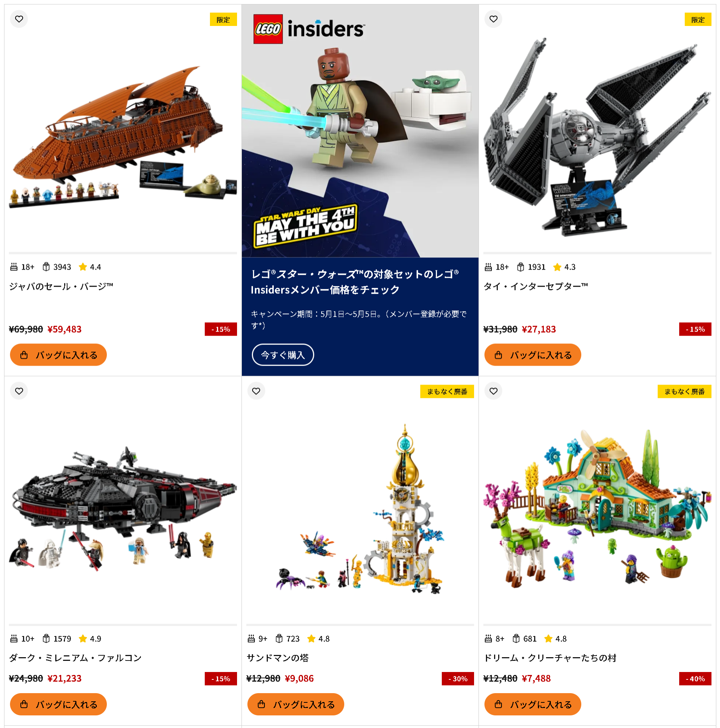Viewport: 720px width, 728px height.
Task: Click the 4.9 star rating on Falcon
Action: 90,638
